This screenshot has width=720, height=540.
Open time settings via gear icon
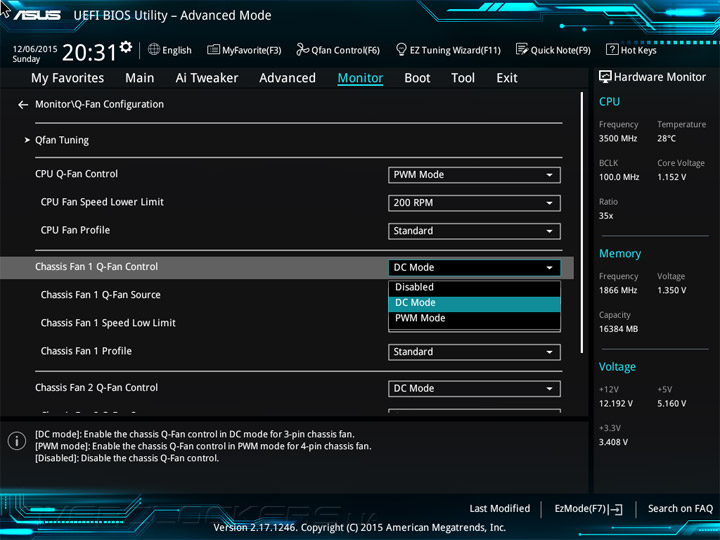click(x=126, y=47)
